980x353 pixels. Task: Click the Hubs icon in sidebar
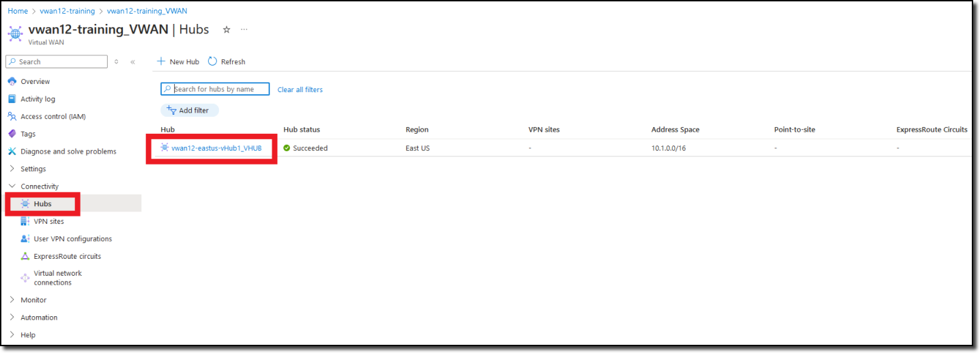25,203
